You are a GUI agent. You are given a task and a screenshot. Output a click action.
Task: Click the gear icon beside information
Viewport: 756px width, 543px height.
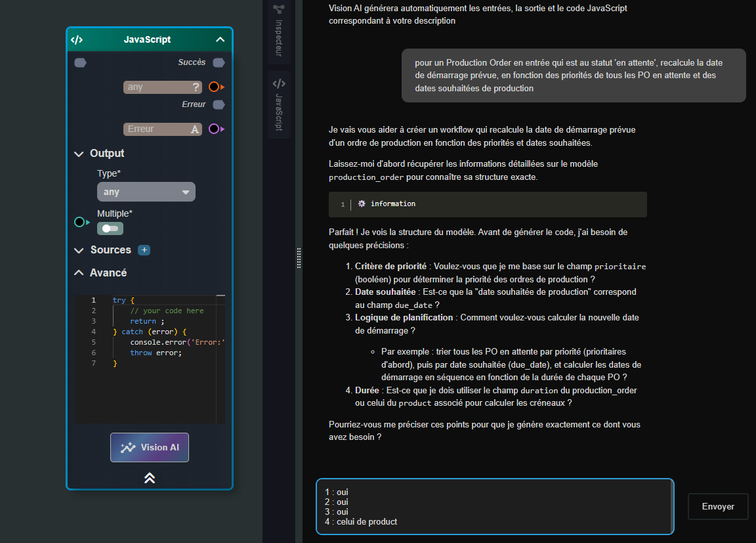tap(362, 204)
